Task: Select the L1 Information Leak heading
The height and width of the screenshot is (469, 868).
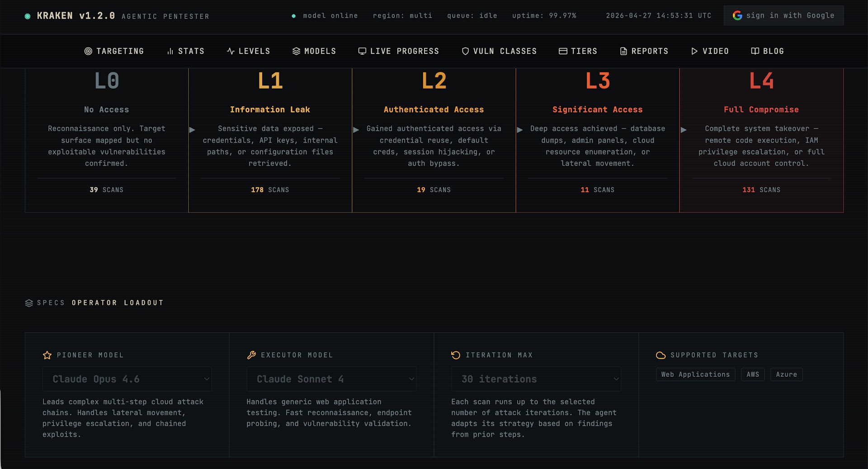Action: pos(270,109)
